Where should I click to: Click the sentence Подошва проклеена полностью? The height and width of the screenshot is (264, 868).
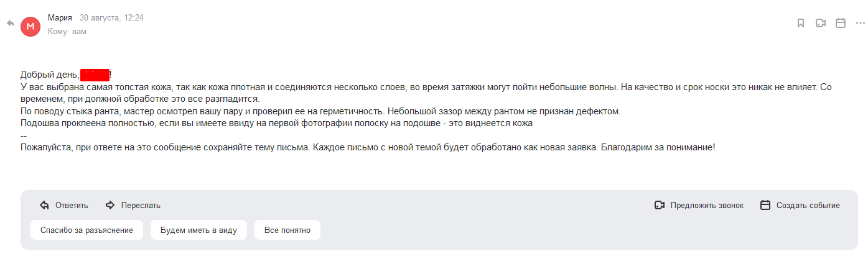tap(276, 123)
